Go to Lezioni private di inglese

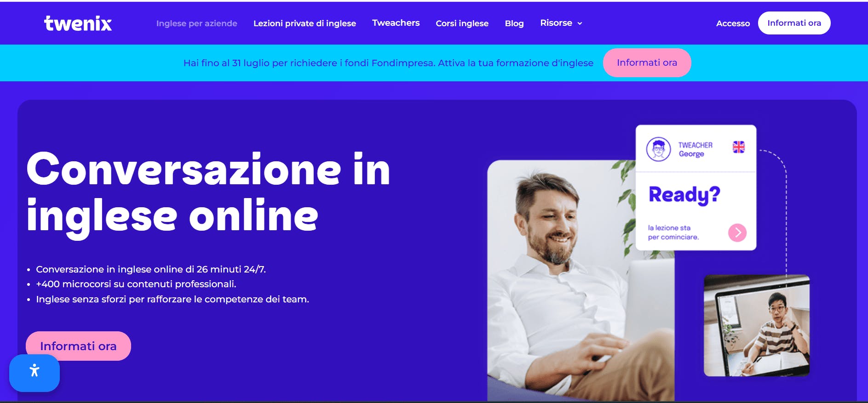[305, 23]
